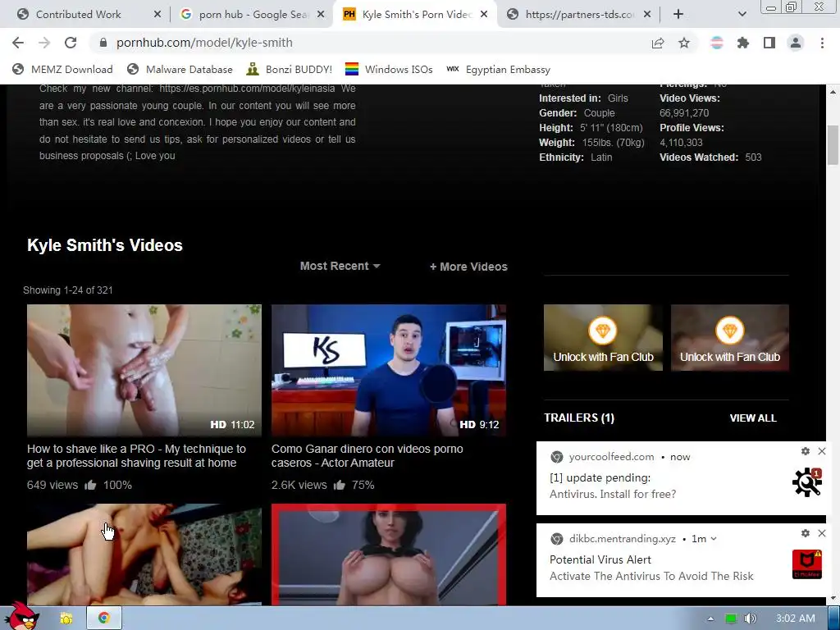Open the 'How to shave like a PRO' title
Viewport: 840px width, 630px height.
[x=137, y=456]
